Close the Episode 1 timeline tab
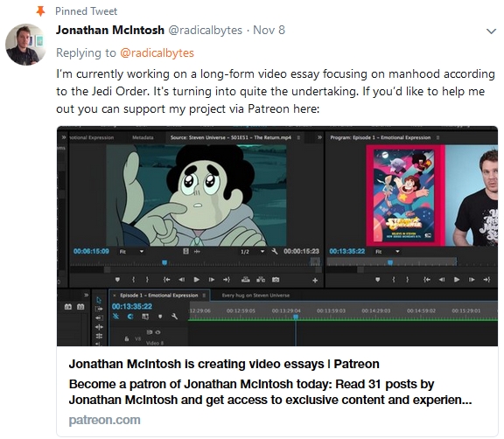 point(115,295)
